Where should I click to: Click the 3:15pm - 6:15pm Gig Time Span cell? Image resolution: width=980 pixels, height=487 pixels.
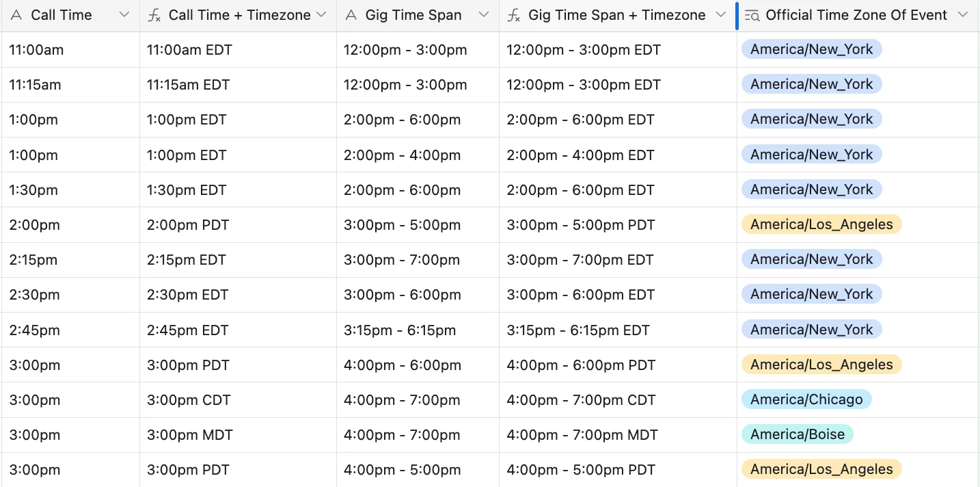coord(418,330)
